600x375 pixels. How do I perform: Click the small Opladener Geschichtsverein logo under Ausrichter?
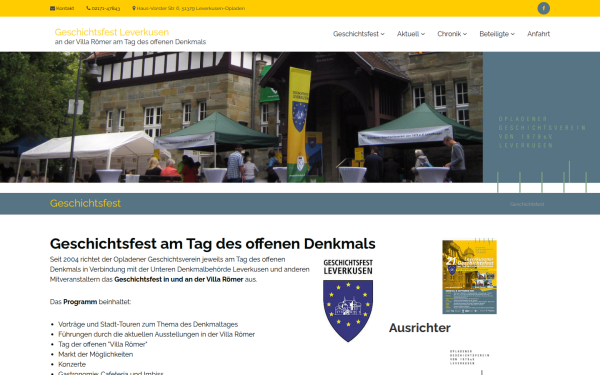[470, 362]
